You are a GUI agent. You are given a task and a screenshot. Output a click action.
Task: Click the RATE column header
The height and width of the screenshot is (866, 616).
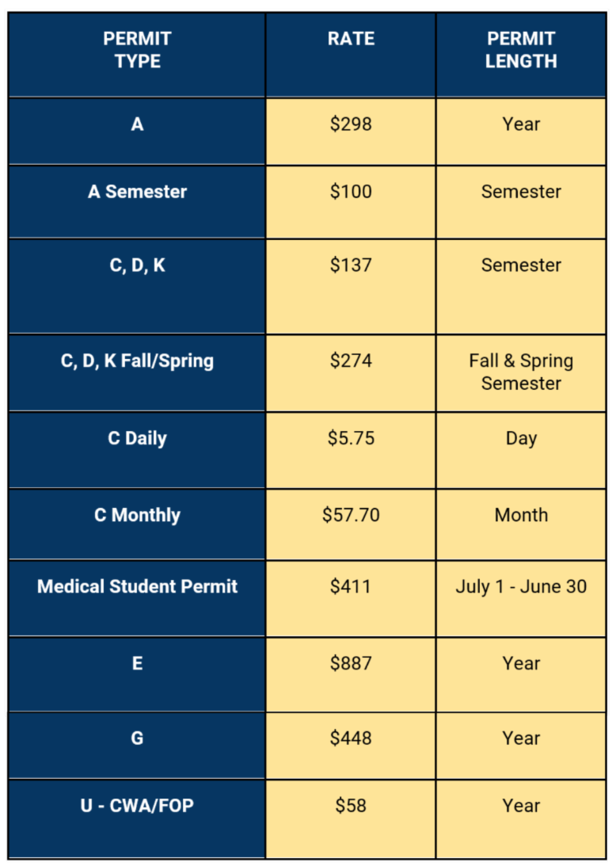(351, 39)
